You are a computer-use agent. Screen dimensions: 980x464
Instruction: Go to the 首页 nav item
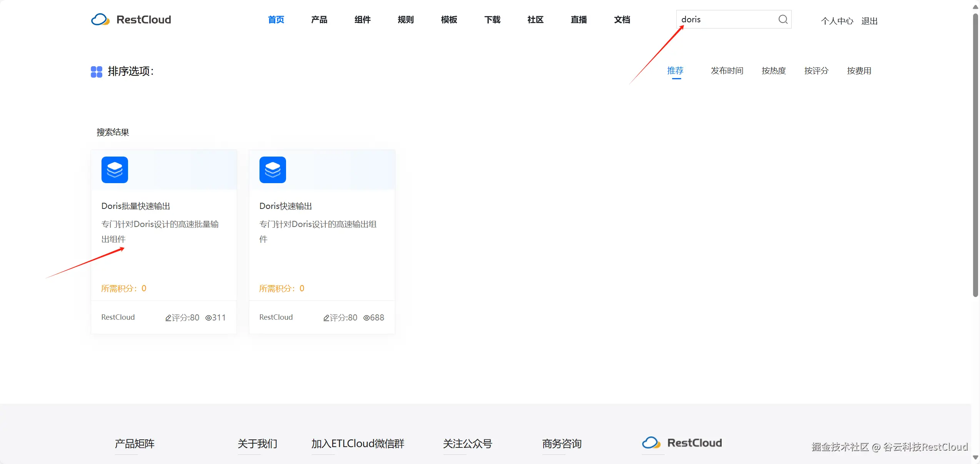(x=276, y=20)
